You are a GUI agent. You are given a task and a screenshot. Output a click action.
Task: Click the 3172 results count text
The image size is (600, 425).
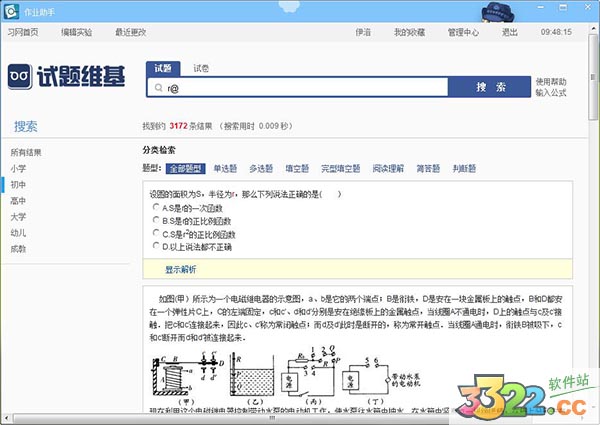[x=178, y=126]
